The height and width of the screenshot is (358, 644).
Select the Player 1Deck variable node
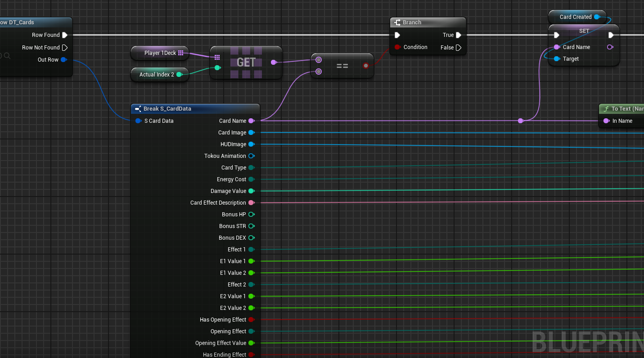click(x=160, y=53)
